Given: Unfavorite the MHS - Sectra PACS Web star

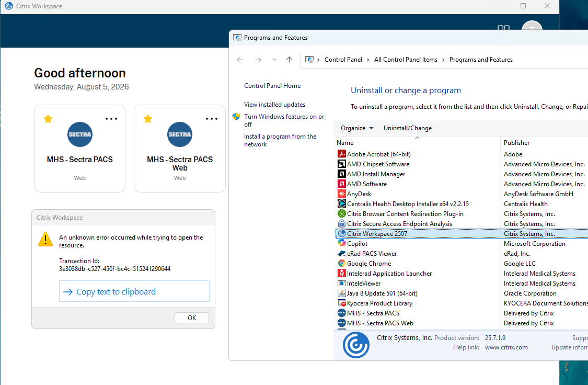Looking at the screenshot, I should point(148,119).
